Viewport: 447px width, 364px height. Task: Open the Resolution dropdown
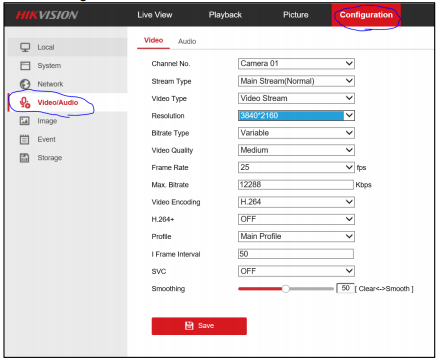296,116
